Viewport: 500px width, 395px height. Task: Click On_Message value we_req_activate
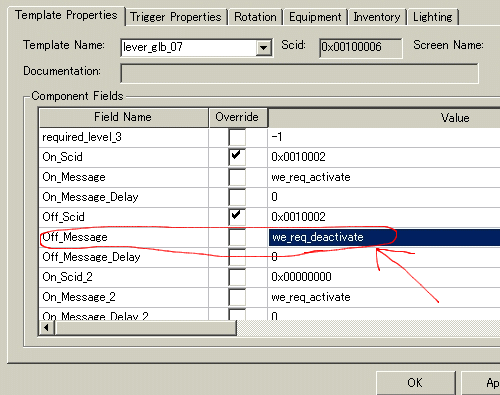[x=311, y=177]
